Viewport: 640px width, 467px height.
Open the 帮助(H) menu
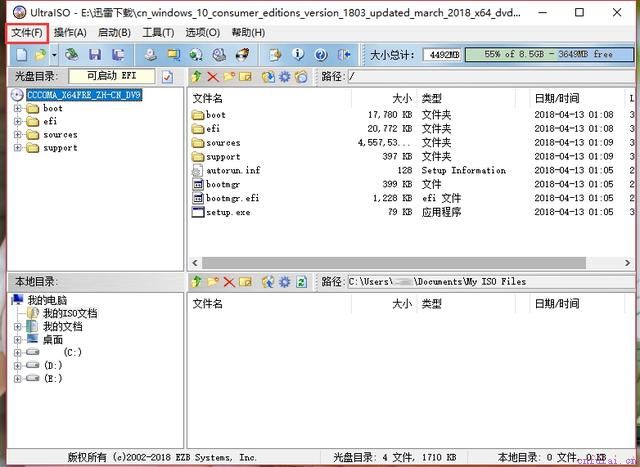coord(248,33)
